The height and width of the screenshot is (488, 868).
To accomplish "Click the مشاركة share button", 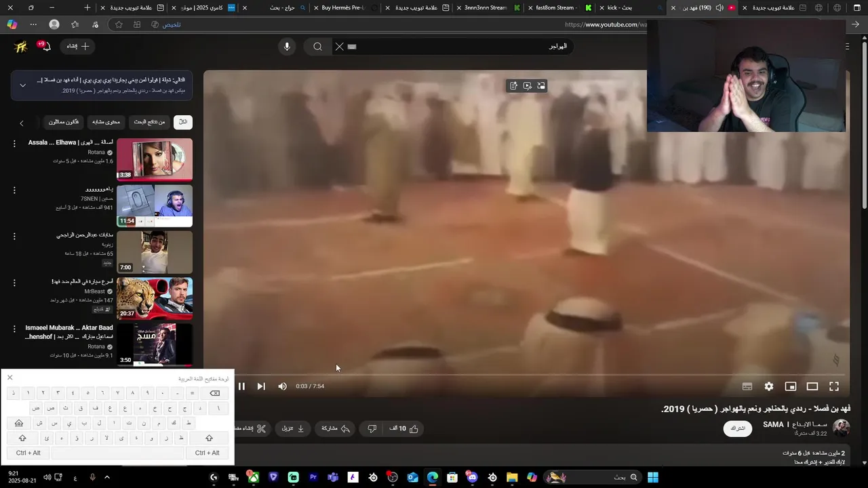I will click(335, 428).
